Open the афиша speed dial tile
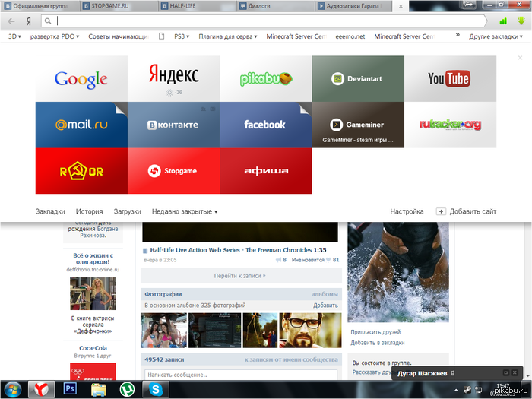 point(266,171)
